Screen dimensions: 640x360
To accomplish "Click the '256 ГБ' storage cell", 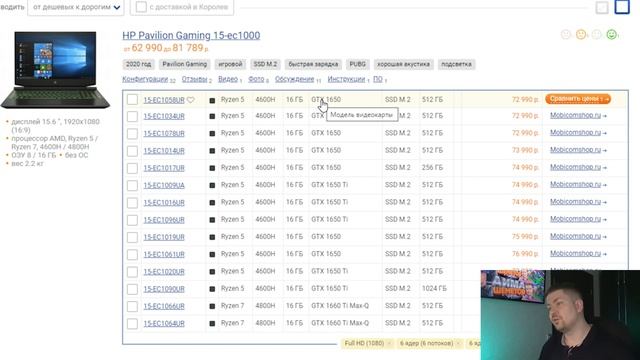I will tap(432, 168).
